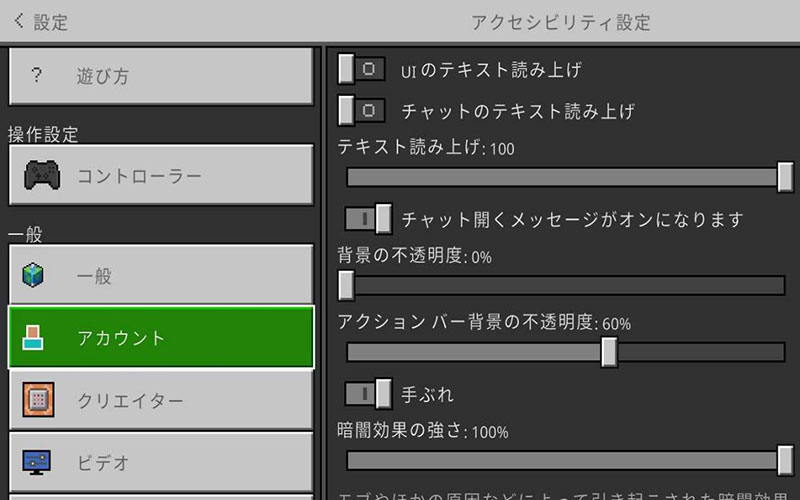Click the テキスト読み上げ volume slider handle
800x500 pixels.
click(785, 176)
